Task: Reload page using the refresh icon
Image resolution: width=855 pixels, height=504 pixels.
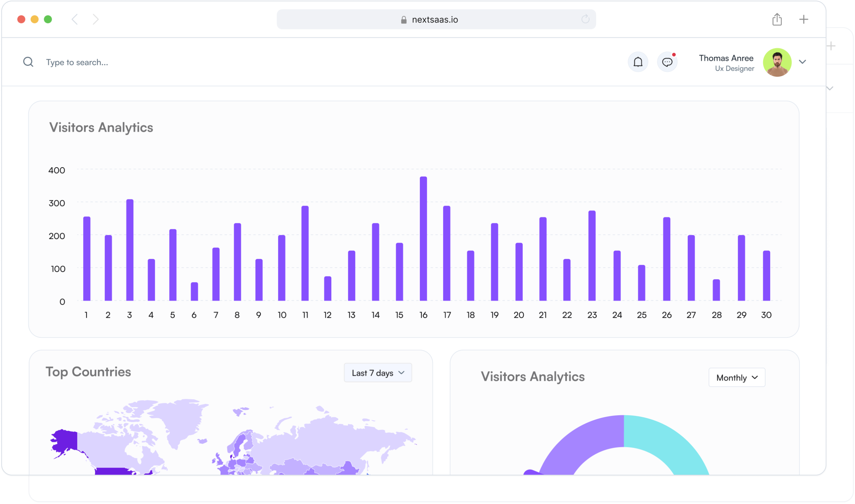Action: [x=585, y=19]
